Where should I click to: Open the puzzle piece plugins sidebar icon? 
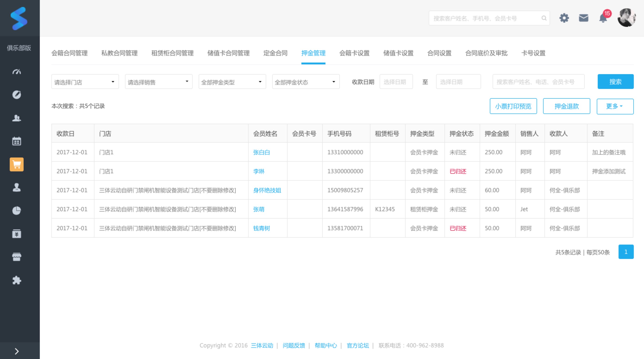click(16, 280)
